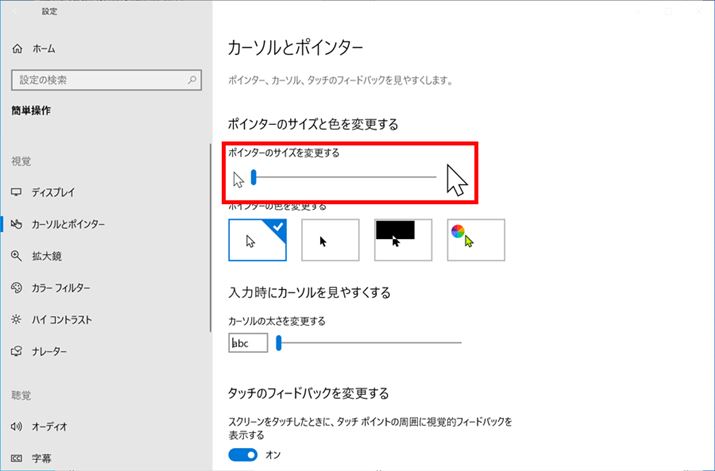Click the Magnifier (拡大鏡) icon
Viewport: 715px width, 471px height.
(x=16, y=256)
